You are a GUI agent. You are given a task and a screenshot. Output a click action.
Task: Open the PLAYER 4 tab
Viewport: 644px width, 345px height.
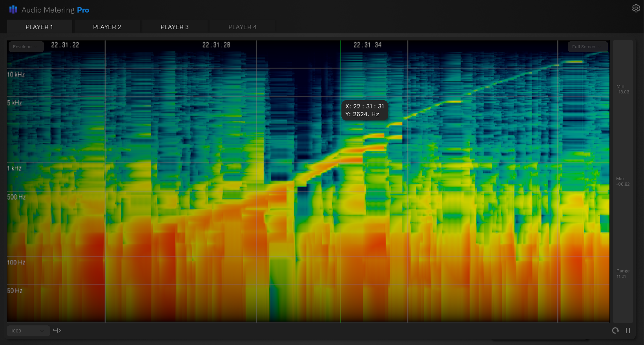(x=242, y=27)
